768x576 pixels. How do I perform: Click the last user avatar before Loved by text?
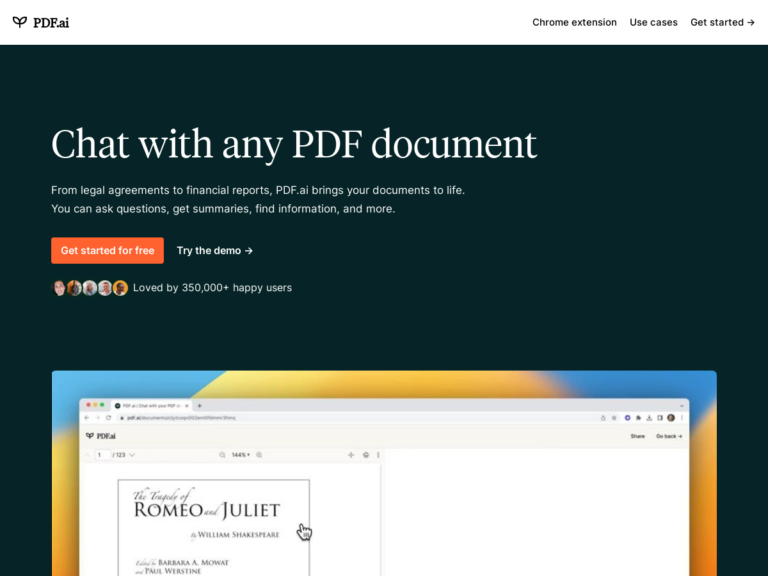click(x=120, y=288)
